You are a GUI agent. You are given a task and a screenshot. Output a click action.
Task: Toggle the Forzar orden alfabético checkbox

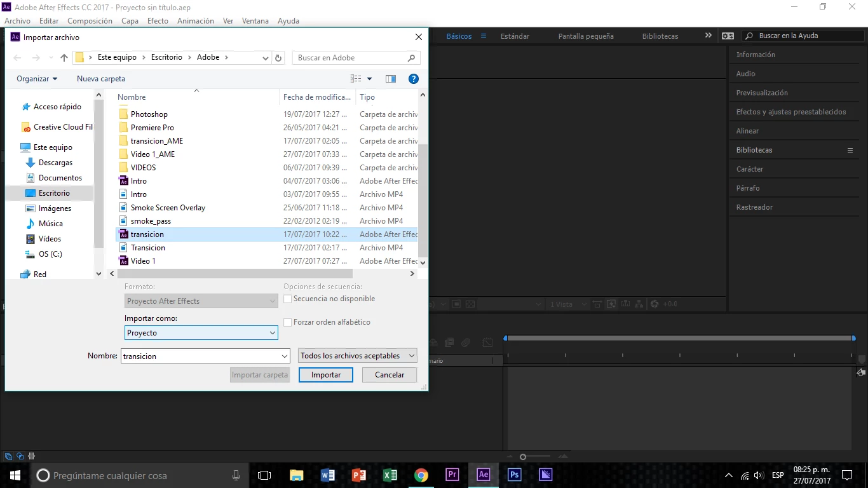(x=288, y=322)
